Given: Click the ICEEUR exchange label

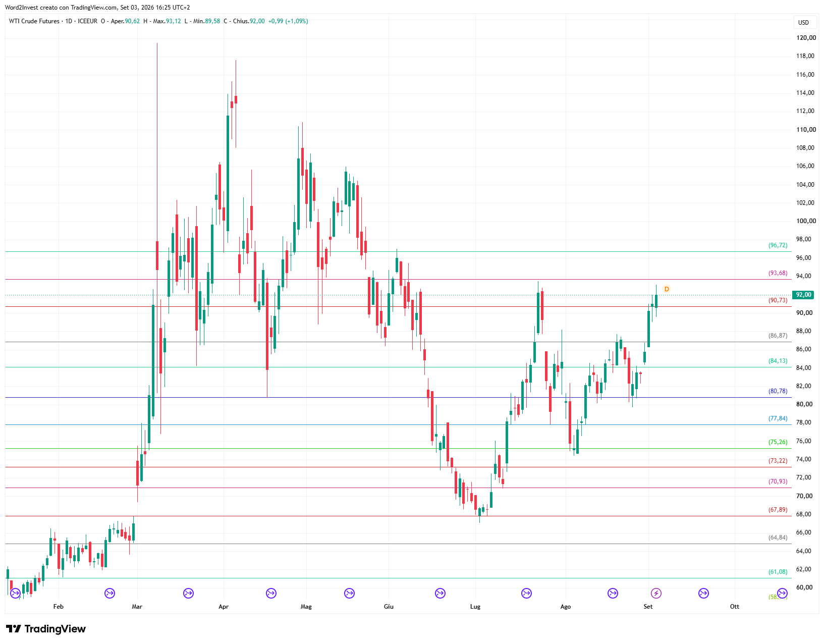Looking at the screenshot, I should (88, 21).
